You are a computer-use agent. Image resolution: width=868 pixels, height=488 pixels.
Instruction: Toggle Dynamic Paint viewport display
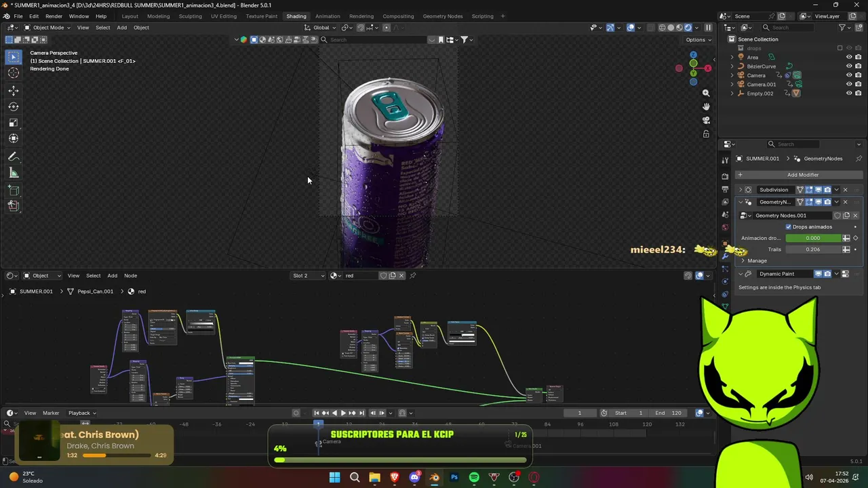click(x=818, y=274)
